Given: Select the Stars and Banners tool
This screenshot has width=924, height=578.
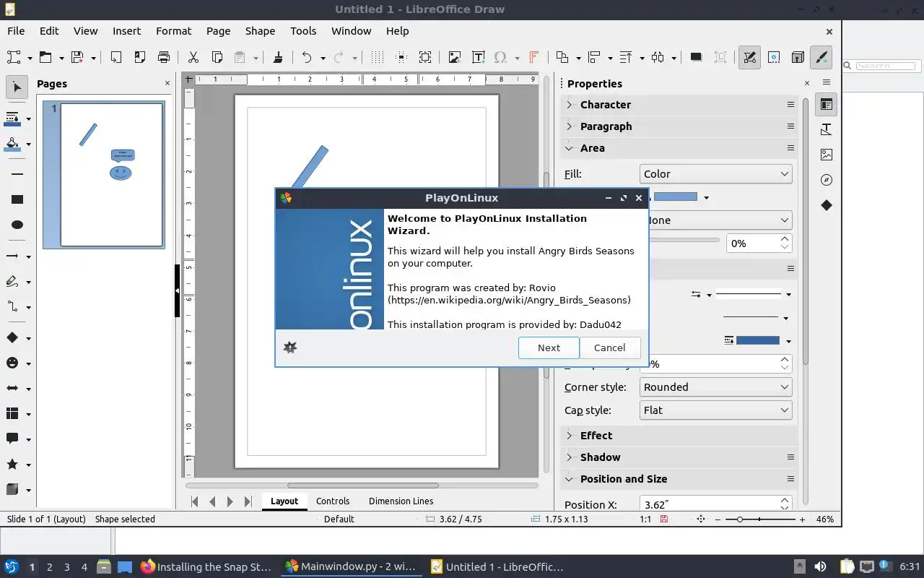Looking at the screenshot, I should pos(13,465).
